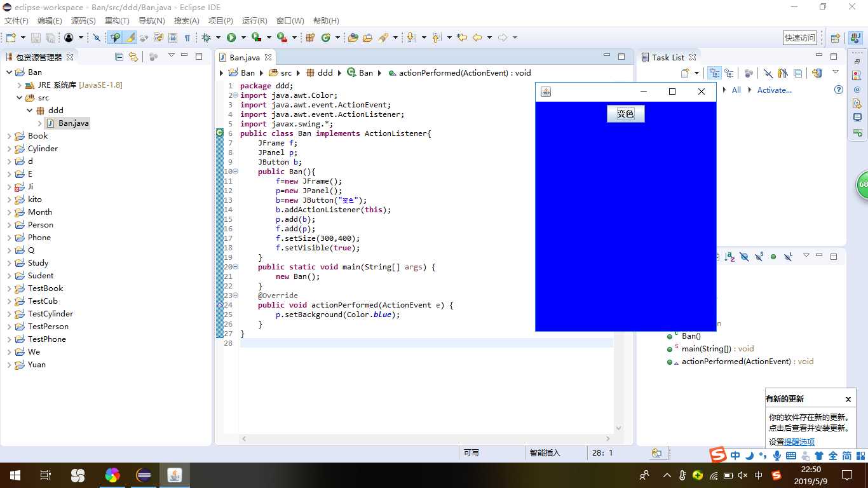
Task: Create a new Java class icon
Action: click(327, 38)
